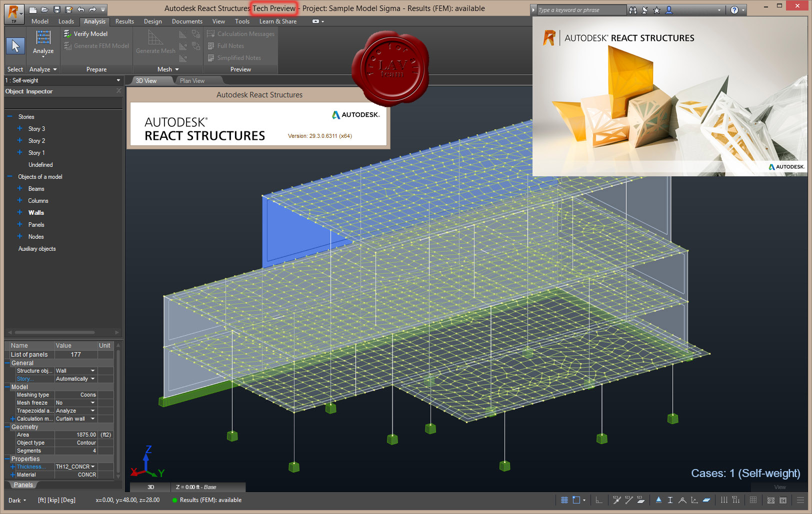Expand Story 1 tree node
Screen dimensions: 812x514
pos(20,152)
